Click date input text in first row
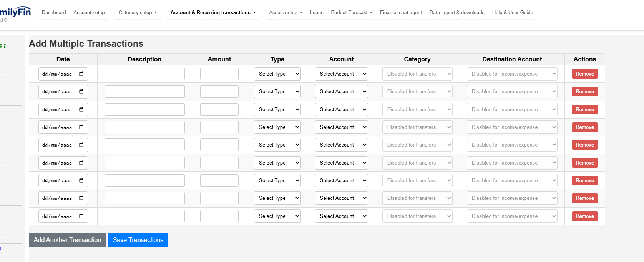 57,74
